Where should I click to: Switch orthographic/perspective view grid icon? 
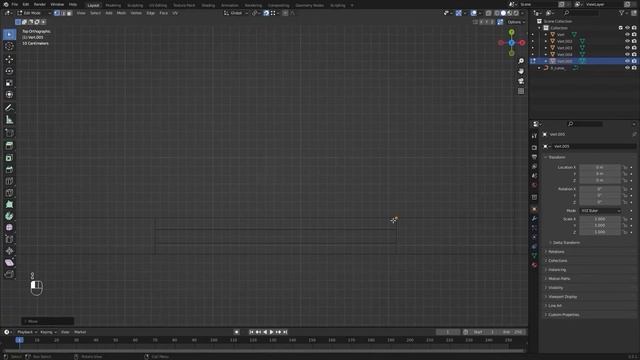point(521,91)
